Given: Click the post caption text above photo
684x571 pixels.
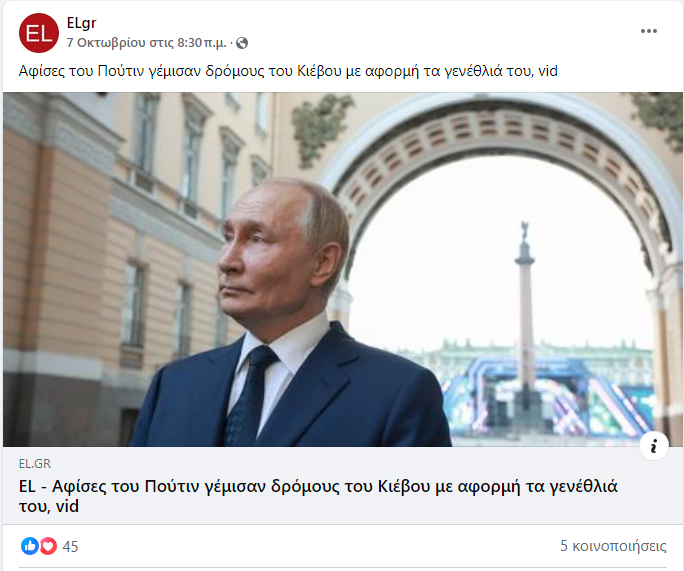Looking at the screenshot, I should point(288,71).
